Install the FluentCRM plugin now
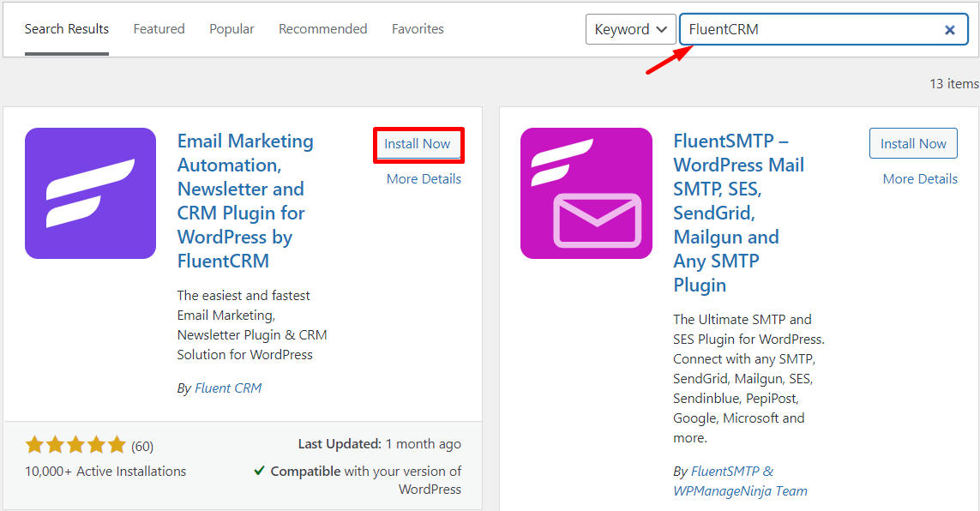Viewport: 980px width, 511px height. 418,144
